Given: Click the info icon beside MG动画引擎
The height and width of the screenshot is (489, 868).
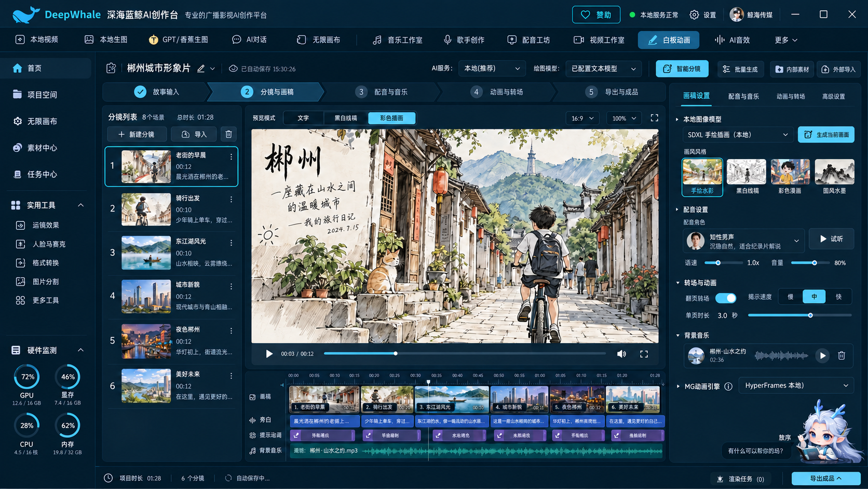Looking at the screenshot, I should [x=728, y=386].
